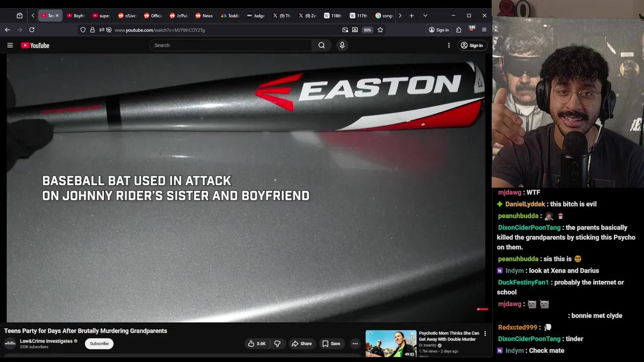
Task: Switch to the 'r/Live' Reddit tab
Action: [127, 16]
